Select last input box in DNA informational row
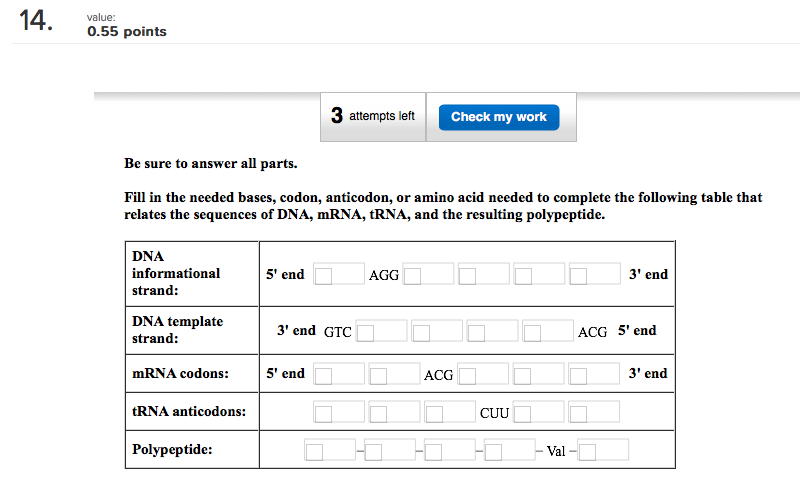 click(x=594, y=274)
